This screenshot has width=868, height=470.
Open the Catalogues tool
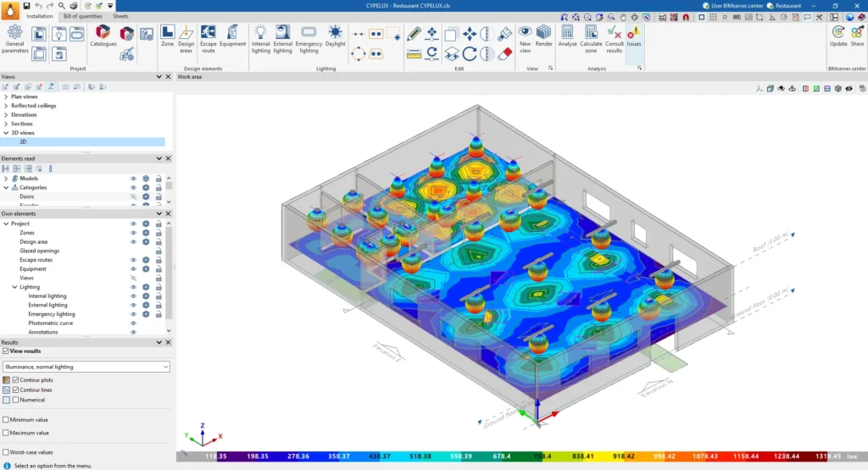[103, 36]
